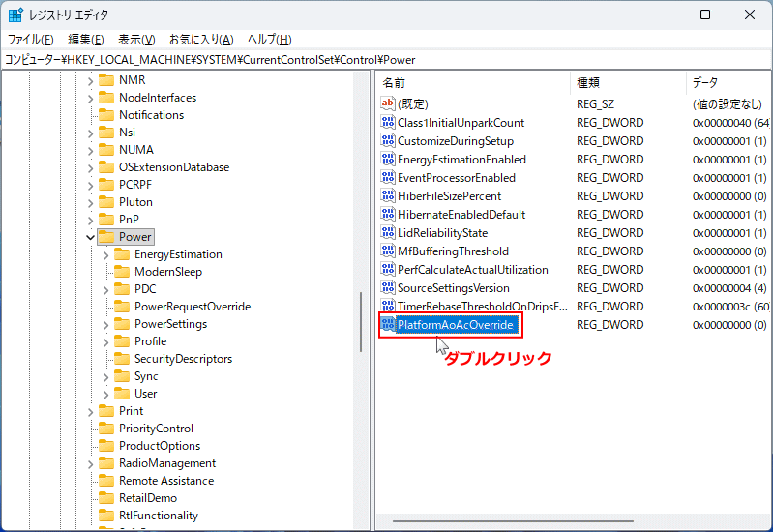The width and height of the screenshot is (773, 532).
Task: Click the DWORD icon beside MfBufferingThreshold
Action: click(x=388, y=251)
